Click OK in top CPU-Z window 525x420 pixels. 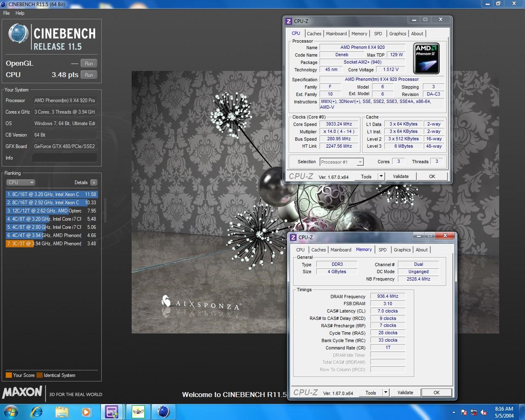point(432,177)
